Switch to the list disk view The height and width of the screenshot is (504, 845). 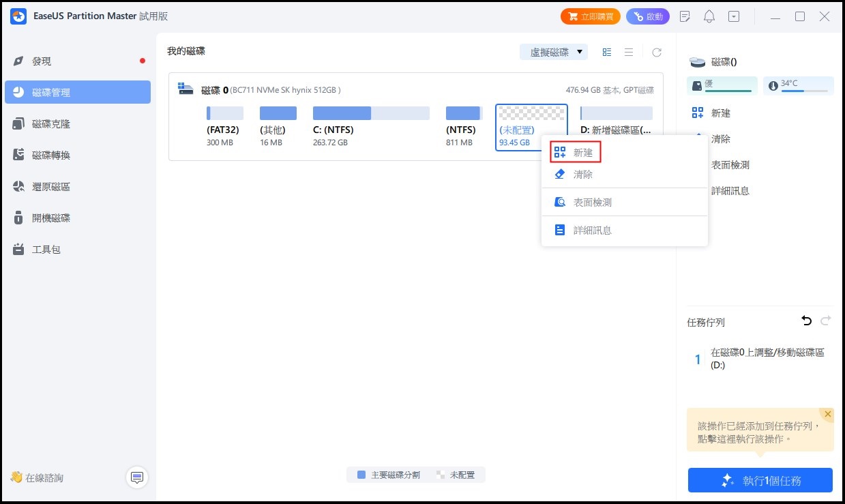click(629, 53)
